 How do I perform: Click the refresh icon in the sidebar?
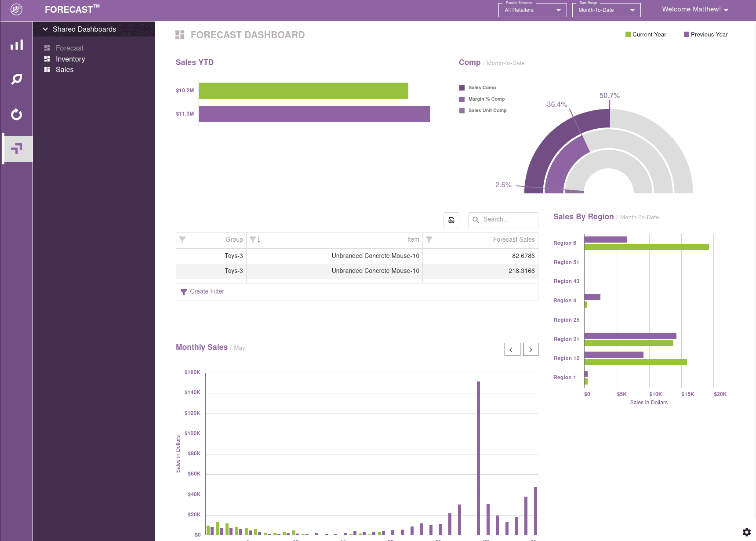point(16,114)
